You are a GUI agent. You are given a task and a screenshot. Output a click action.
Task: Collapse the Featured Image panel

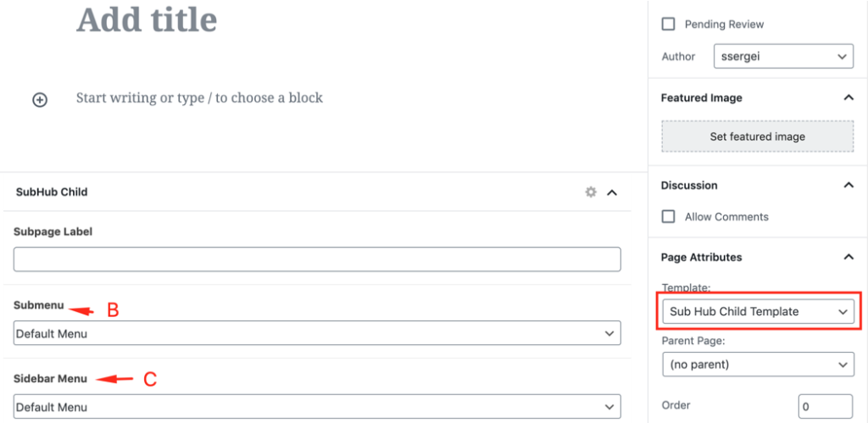coord(849,98)
